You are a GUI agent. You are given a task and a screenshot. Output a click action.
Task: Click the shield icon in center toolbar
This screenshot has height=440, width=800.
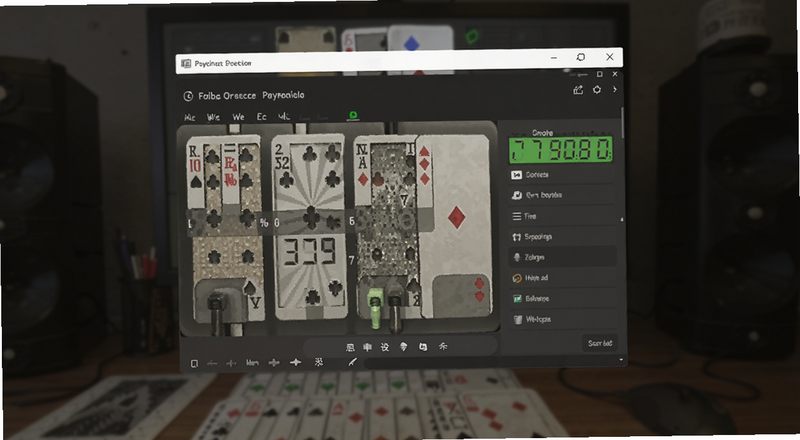tap(404, 347)
